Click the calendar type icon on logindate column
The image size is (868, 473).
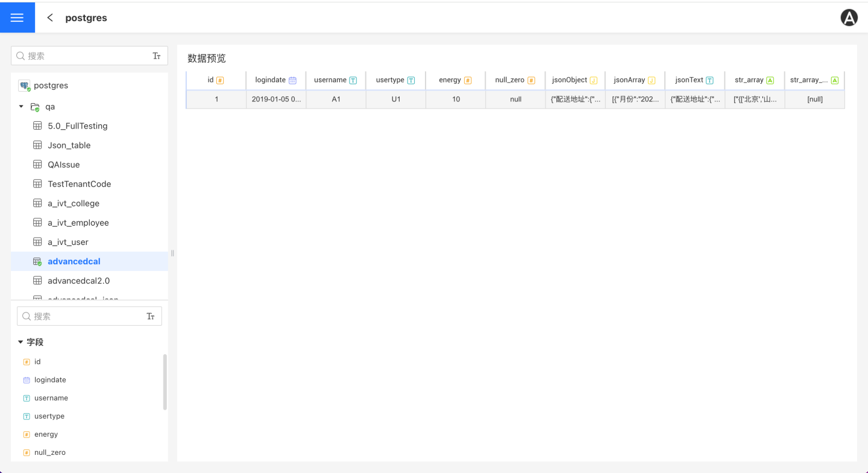pos(293,80)
